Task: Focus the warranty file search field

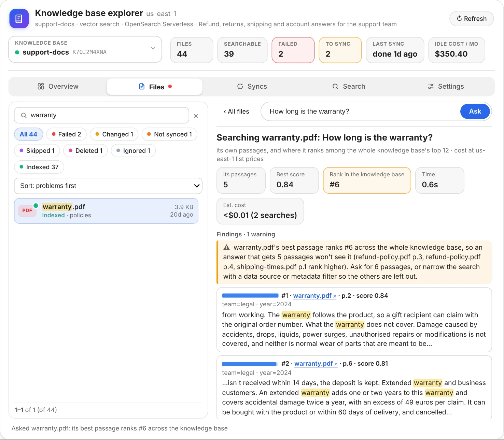Action: pyautogui.click(x=101, y=115)
